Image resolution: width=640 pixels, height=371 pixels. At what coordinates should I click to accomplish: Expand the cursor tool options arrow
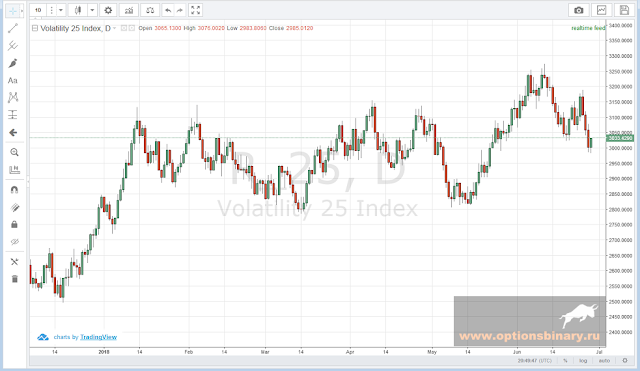pyautogui.click(x=22, y=11)
